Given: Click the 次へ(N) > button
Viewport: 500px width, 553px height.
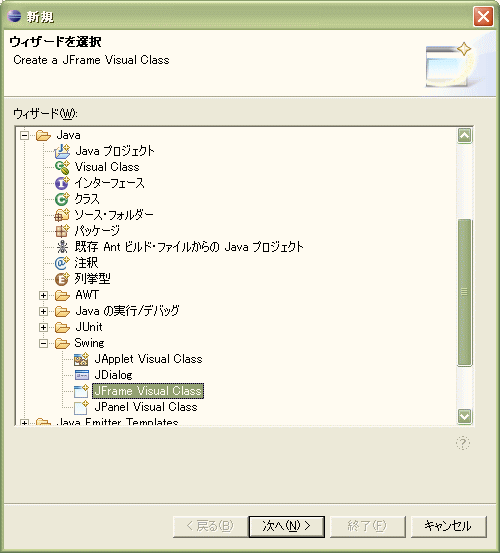Looking at the screenshot, I should point(287,527).
